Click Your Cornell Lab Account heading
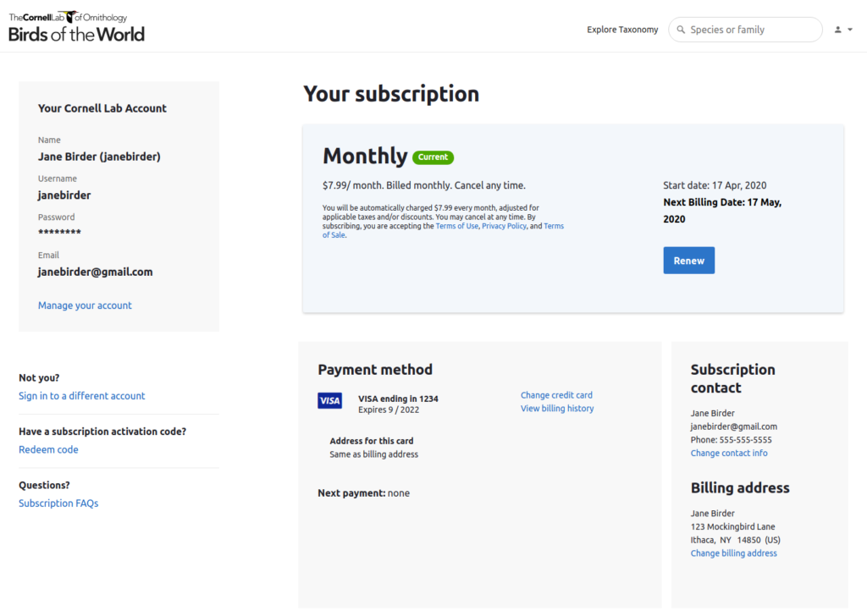Viewport: 867px width, 616px height. tap(102, 109)
